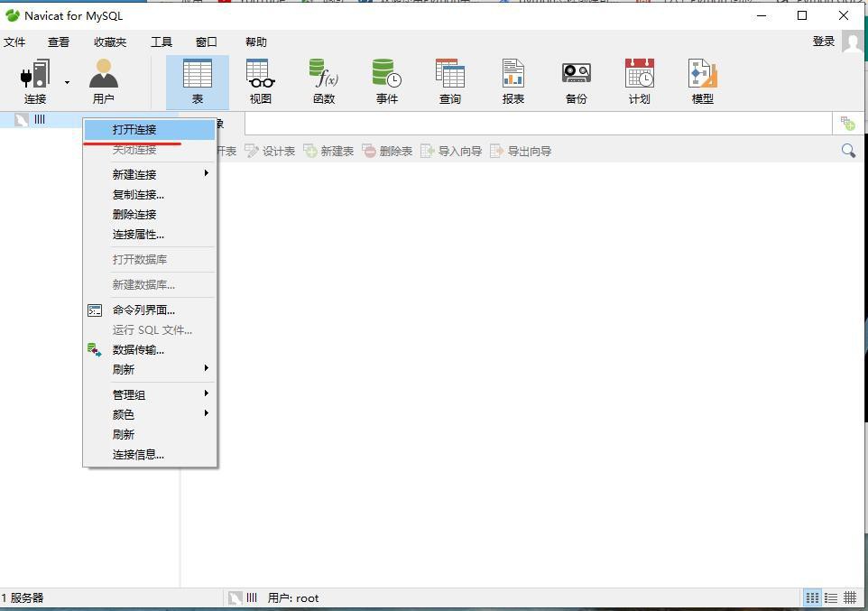The height and width of the screenshot is (611, 868).
Task: Click the 登录 link
Action: (823, 42)
